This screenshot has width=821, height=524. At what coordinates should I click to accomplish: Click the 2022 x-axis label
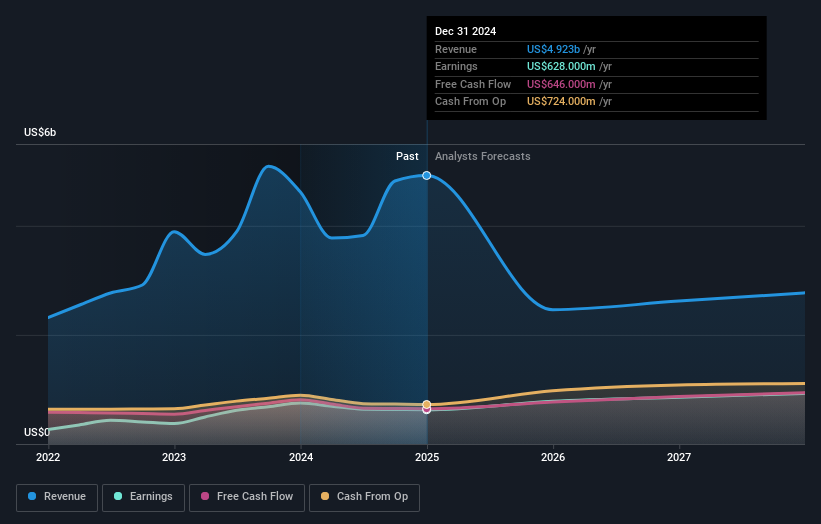tap(48, 458)
